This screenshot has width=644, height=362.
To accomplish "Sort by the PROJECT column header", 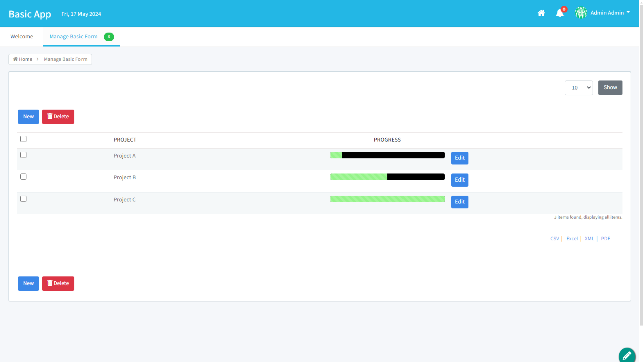I will point(125,140).
